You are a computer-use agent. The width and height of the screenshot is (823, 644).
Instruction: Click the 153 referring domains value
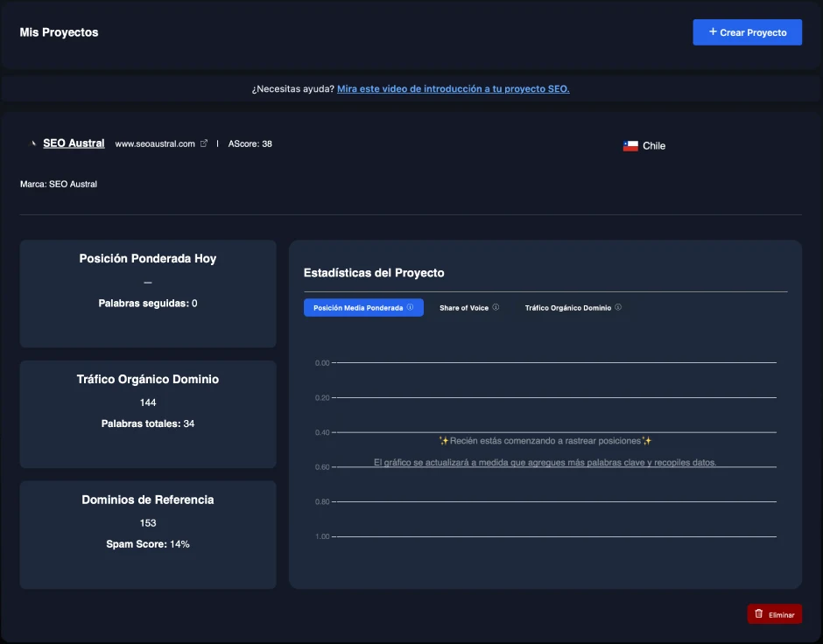(x=147, y=523)
